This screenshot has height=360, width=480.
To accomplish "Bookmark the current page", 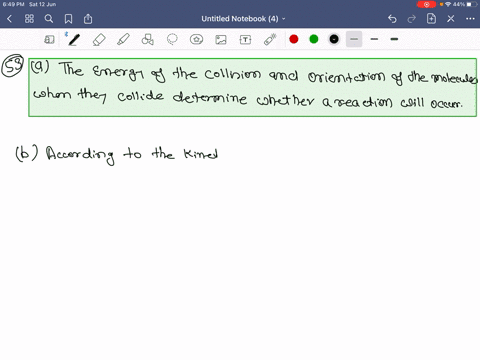I will [68, 19].
